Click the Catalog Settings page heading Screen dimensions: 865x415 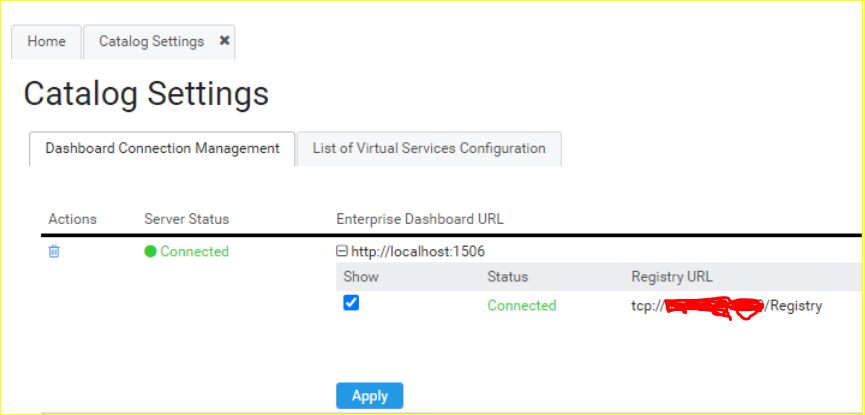tap(146, 93)
